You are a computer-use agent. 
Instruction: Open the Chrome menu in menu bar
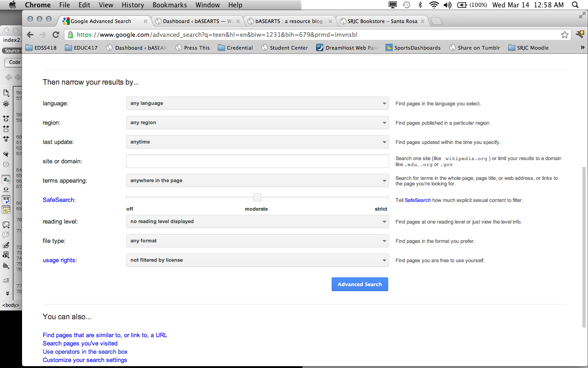(38, 5)
